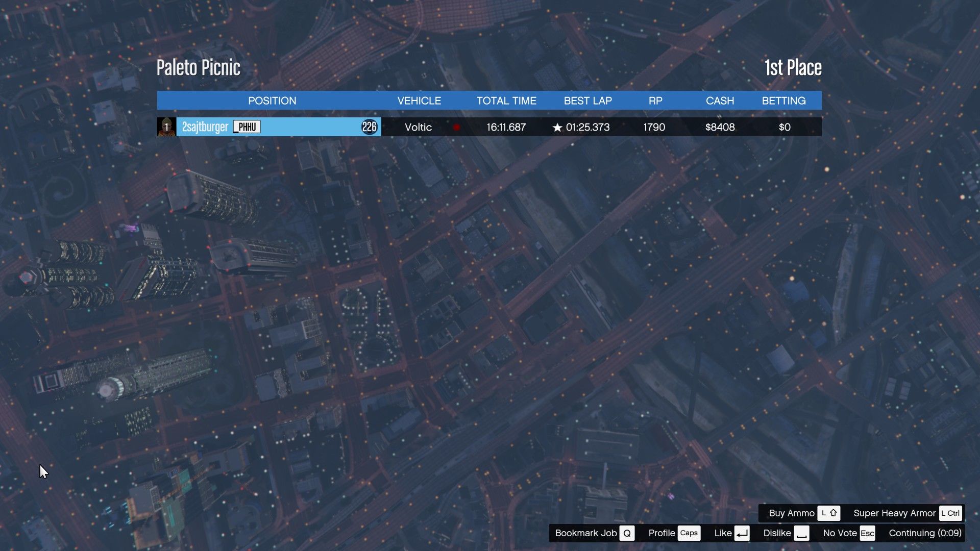Click the best lap star icon
The image size is (980, 551).
(557, 128)
